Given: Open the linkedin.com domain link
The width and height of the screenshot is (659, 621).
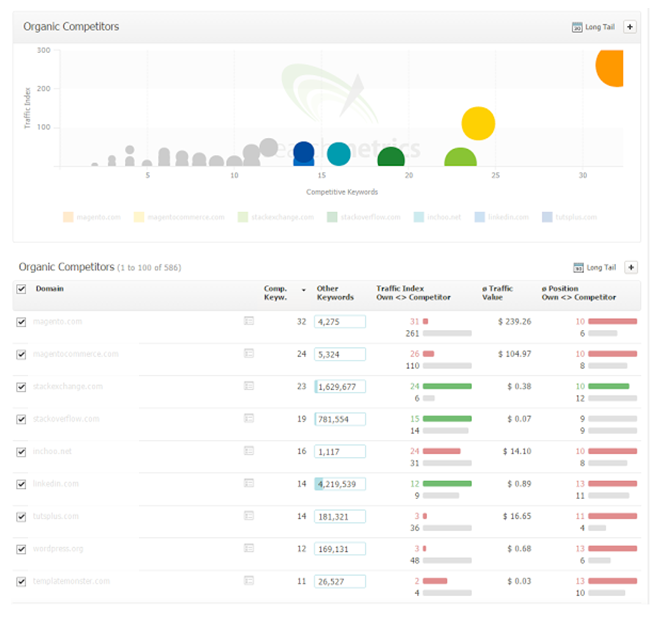Looking at the screenshot, I should click(55, 484).
